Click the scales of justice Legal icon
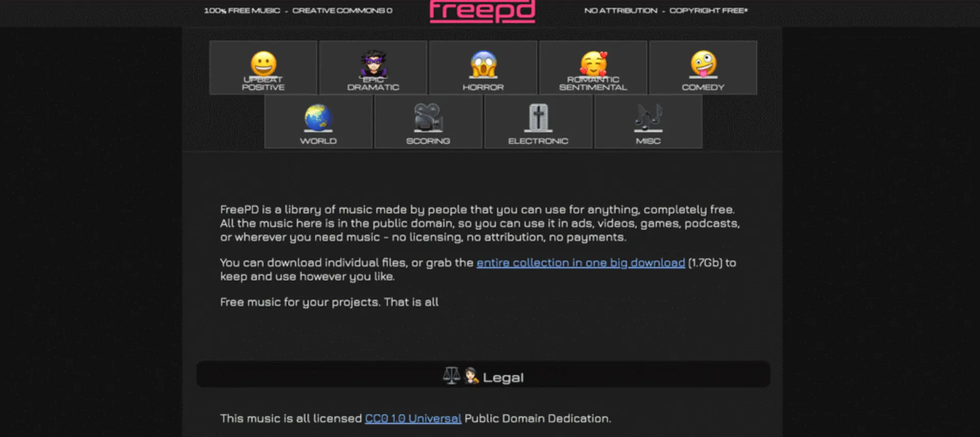The width and height of the screenshot is (980, 437). click(x=451, y=376)
